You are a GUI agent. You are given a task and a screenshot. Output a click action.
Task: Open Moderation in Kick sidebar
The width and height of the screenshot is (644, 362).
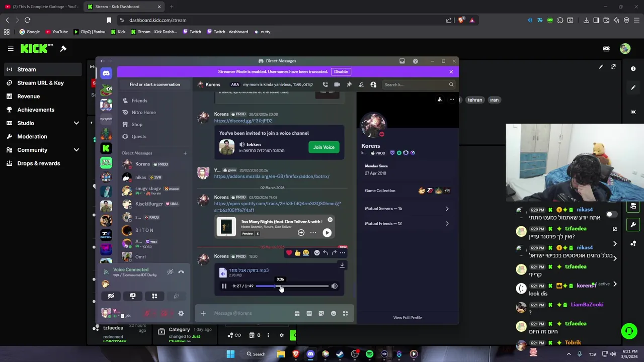42,137
